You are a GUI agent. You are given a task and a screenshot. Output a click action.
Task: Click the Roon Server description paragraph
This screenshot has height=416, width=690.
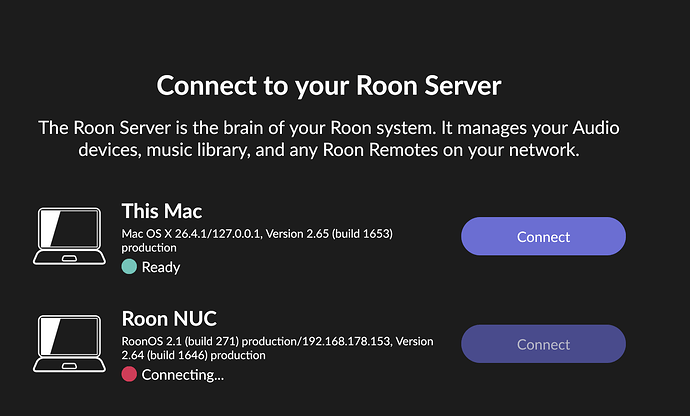click(329, 139)
